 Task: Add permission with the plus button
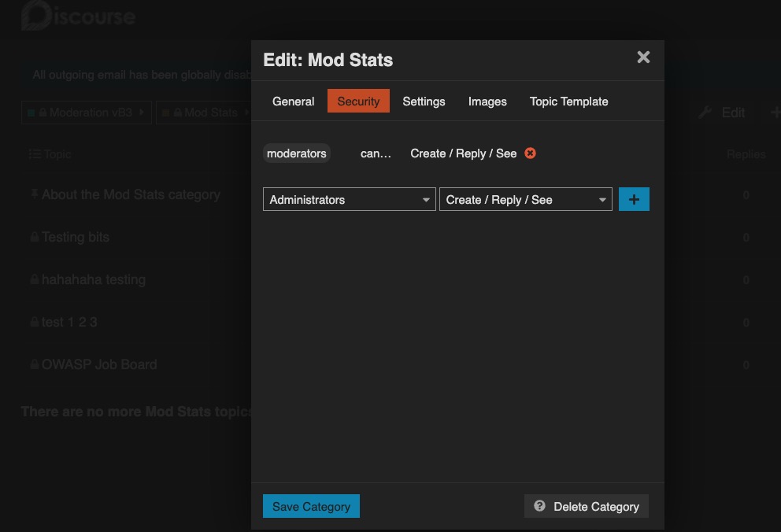pos(634,199)
